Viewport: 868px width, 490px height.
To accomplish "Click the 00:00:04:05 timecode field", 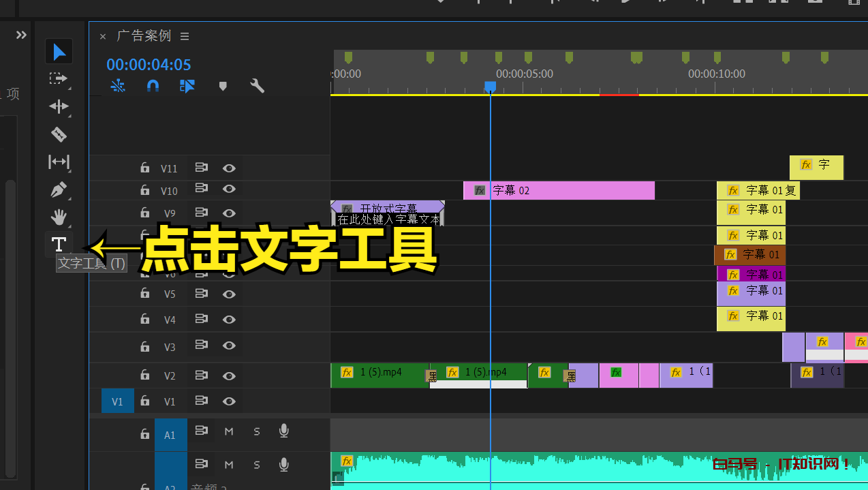I will 149,65.
